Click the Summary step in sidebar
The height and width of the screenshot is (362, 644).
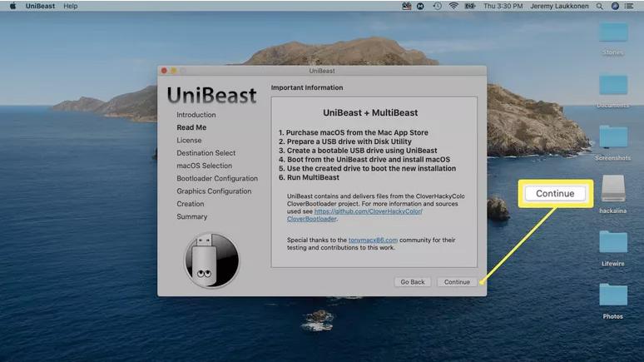click(x=192, y=216)
